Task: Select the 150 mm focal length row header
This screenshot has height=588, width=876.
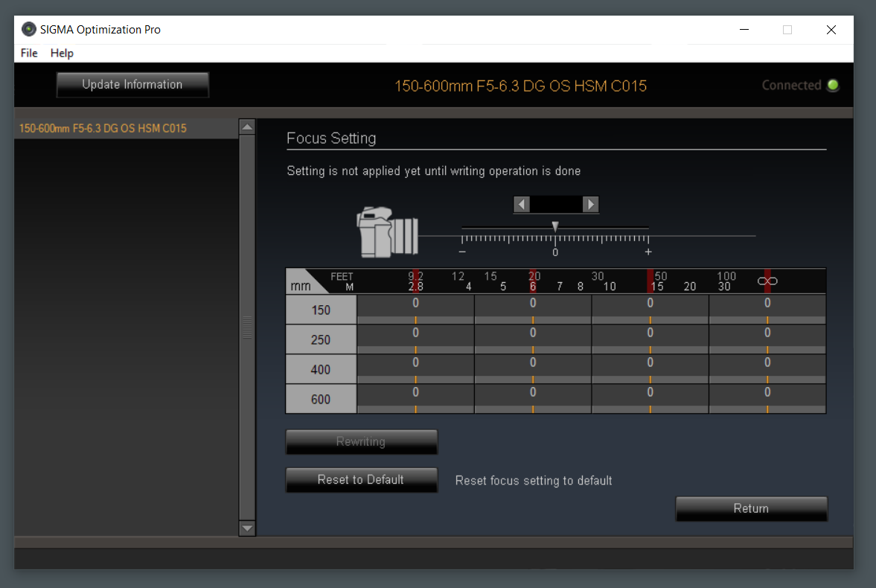Action: tap(322, 310)
